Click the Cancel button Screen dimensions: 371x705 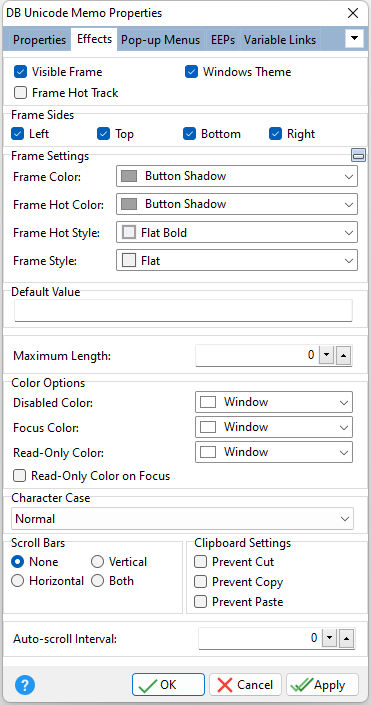246,685
